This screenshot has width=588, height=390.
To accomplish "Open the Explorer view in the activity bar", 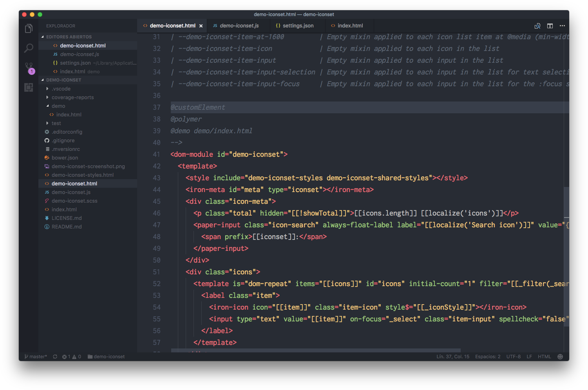I will point(29,29).
